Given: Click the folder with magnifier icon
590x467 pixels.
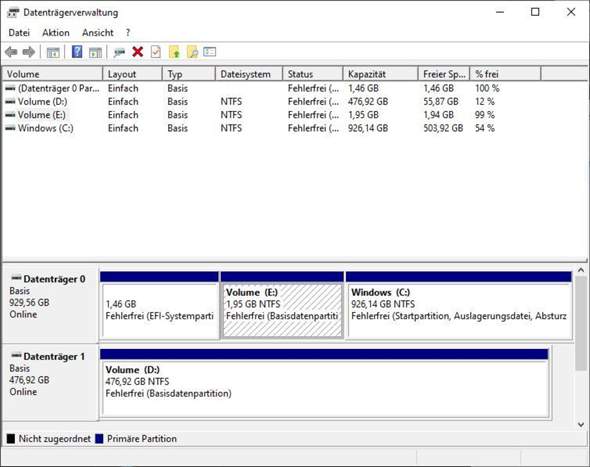Looking at the screenshot, I should point(192,52).
